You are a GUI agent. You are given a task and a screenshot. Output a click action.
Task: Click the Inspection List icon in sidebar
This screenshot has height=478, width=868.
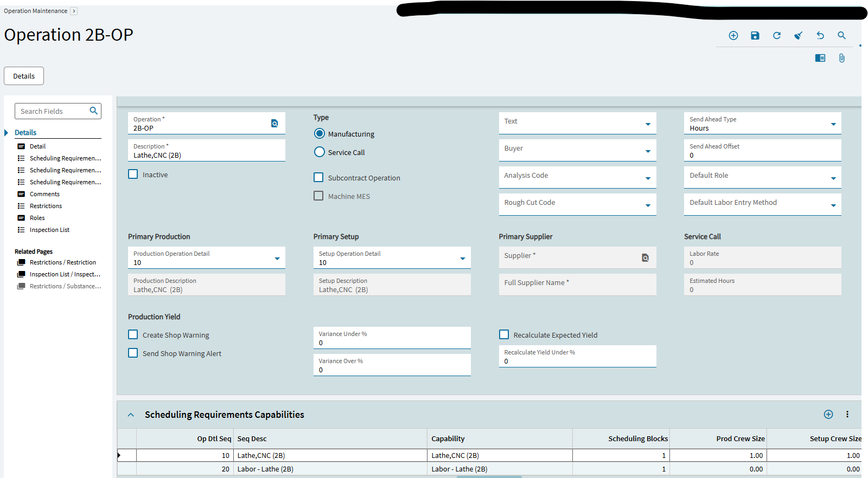[x=21, y=230]
